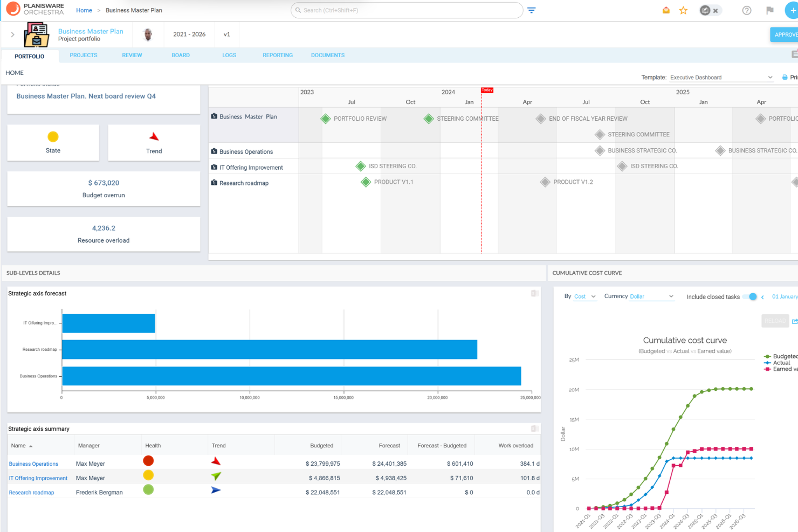Viewport: 798px width, 532px height.
Task: Click the Print icon near template
Action: point(785,77)
